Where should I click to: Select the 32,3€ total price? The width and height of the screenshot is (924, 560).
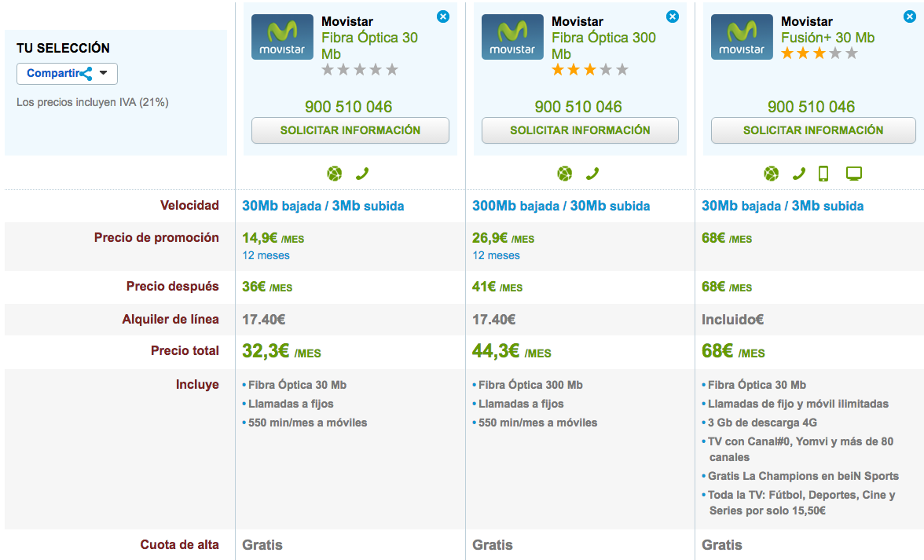[266, 351]
